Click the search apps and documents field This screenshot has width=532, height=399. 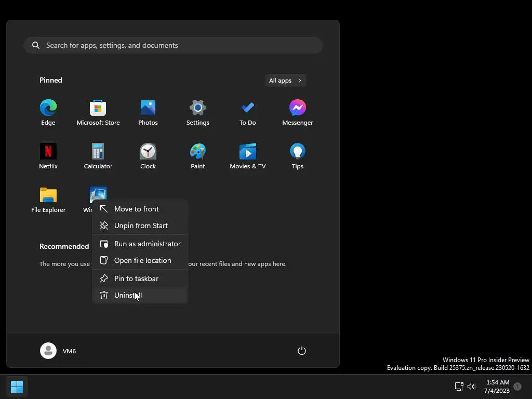[173, 45]
